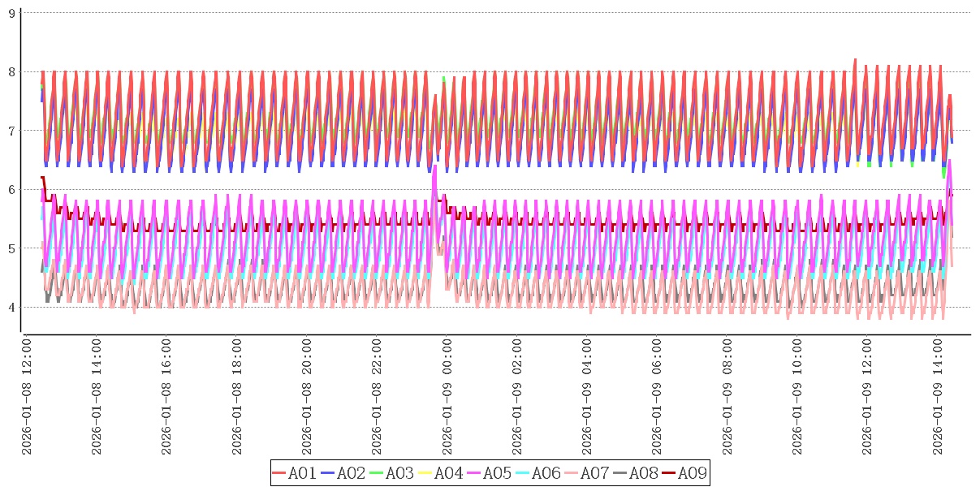Select the A04 legend entry
This screenshot has height=487, width=980.
pos(440,473)
